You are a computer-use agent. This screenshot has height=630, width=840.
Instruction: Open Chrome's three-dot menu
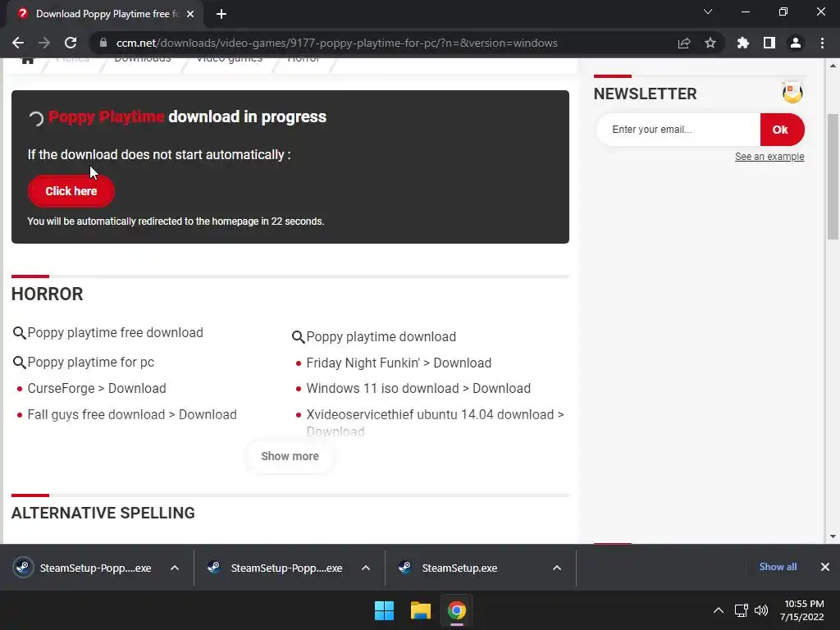tap(822, 43)
